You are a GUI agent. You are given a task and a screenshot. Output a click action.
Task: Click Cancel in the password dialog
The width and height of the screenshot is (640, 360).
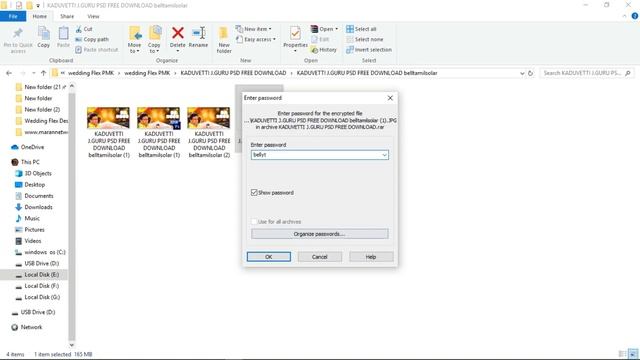coord(320,257)
